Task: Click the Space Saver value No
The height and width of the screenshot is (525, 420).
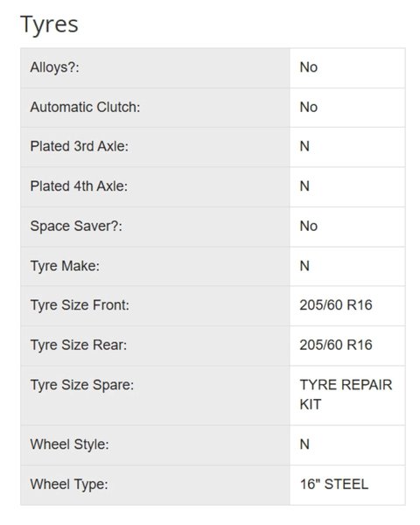Action: (x=309, y=226)
